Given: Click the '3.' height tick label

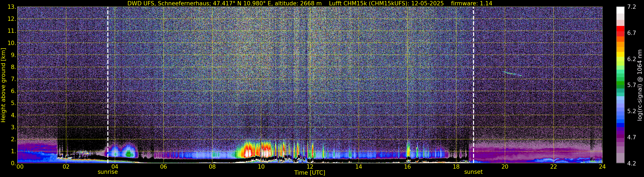Looking at the screenshot, I should (13, 127).
